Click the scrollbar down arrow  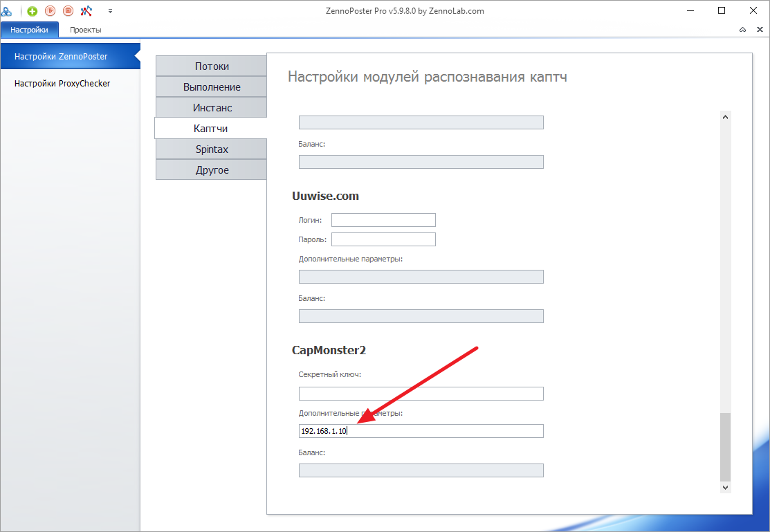pos(725,488)
